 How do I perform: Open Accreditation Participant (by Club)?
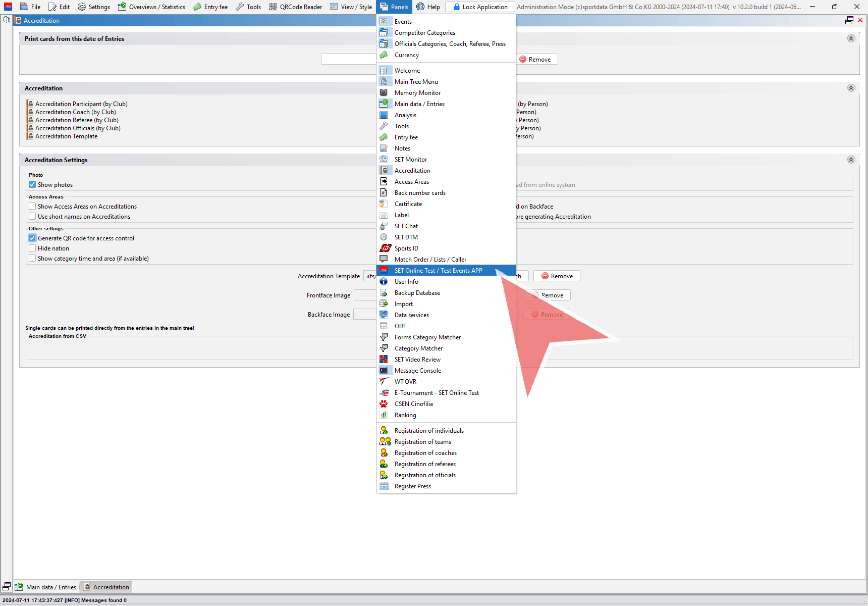point(81,104)
